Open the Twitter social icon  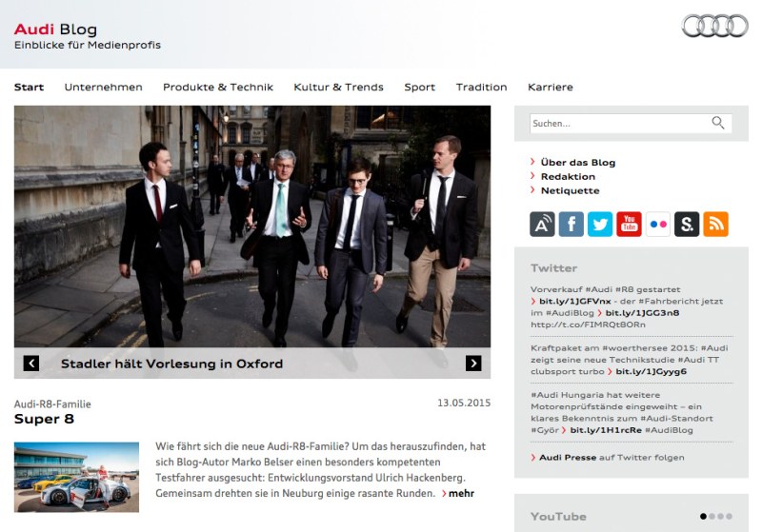click(600, 225)
